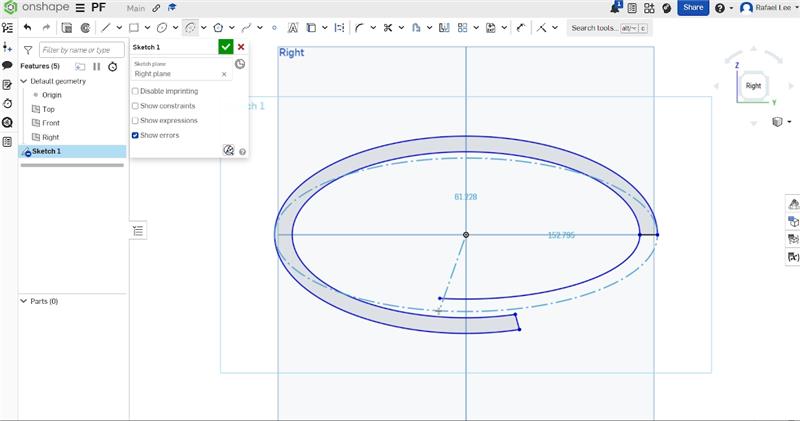The image size is (800, 421).
Task: Click the Copy sketch tool icon
Action: pos(85,28)
